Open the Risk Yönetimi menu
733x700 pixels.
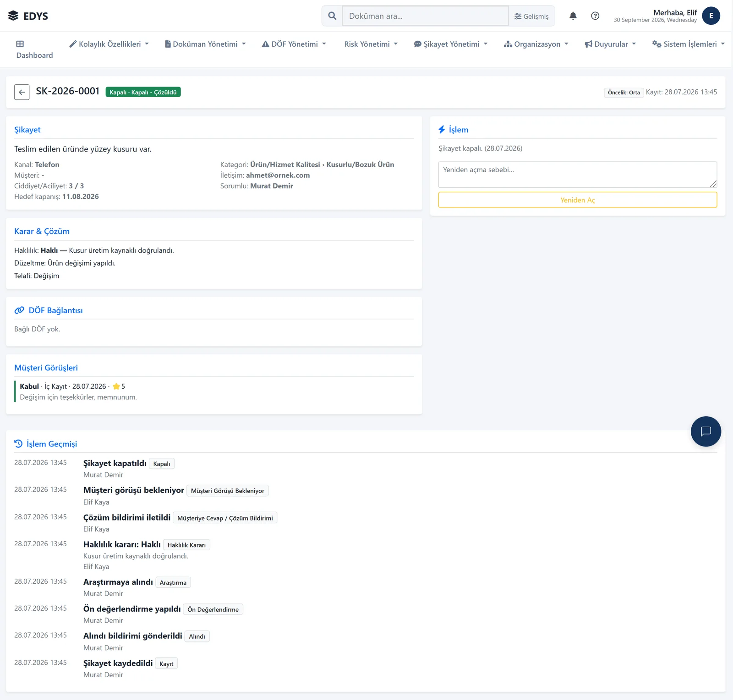coord(371,44)
